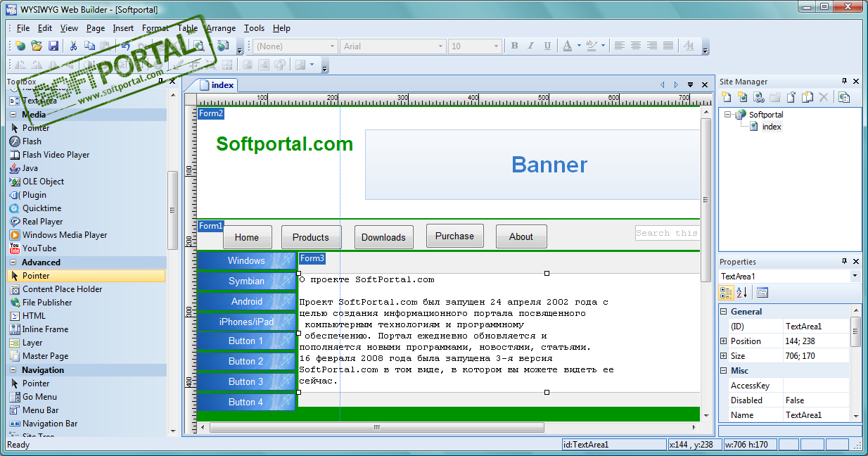Image resolution: width=868 pixels, height=456 pixels.
Task: Select the Master Page tool
Action: point(45,356)
